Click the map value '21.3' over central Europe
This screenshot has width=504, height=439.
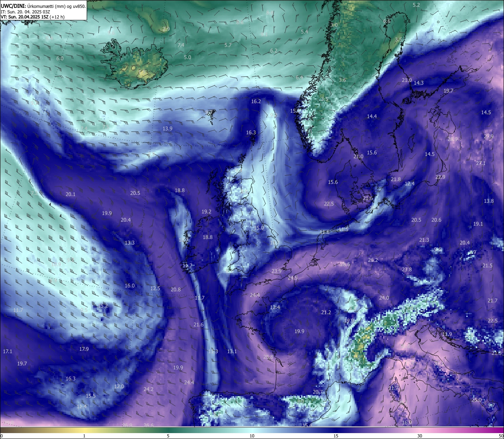pos(424,240)
